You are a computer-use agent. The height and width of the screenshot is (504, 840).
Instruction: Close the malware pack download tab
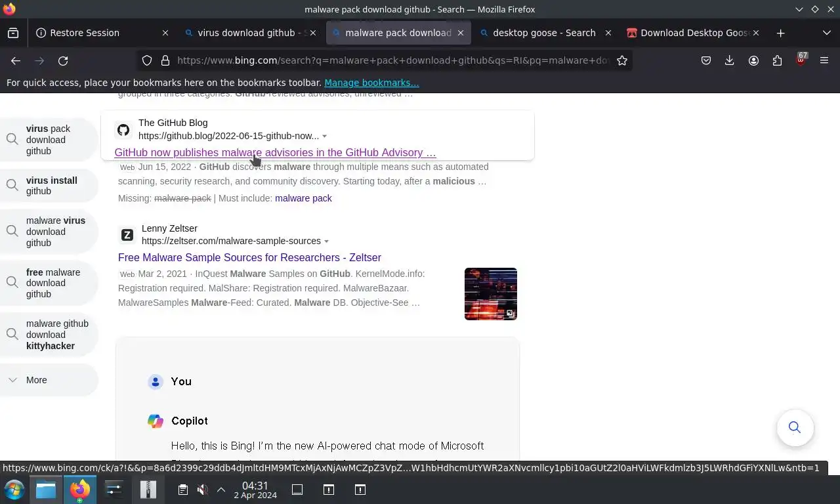461,33
